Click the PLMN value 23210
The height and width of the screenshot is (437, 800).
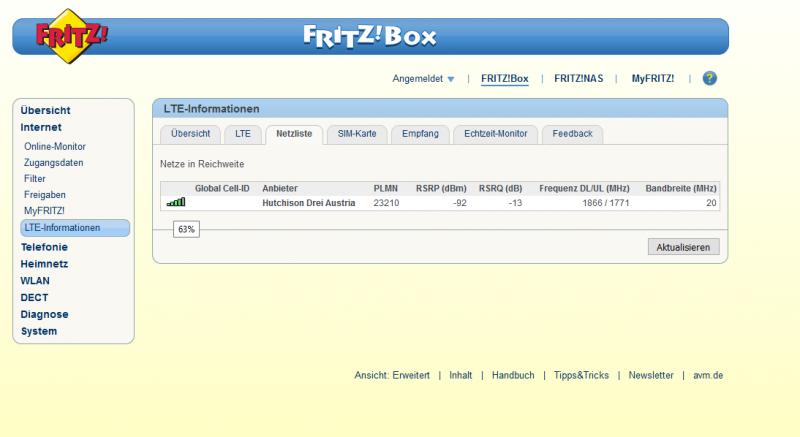(386, 203)
